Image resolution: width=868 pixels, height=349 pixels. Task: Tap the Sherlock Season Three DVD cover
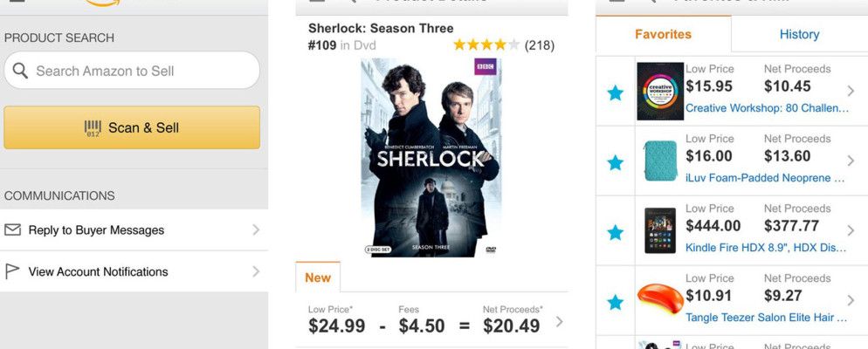click(430, 157)
